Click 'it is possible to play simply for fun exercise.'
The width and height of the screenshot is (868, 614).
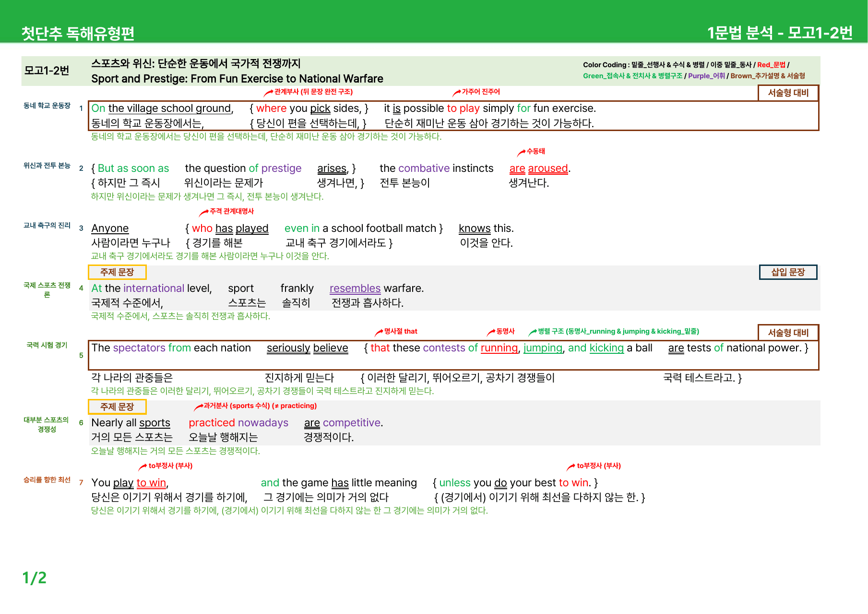[490, 108]
